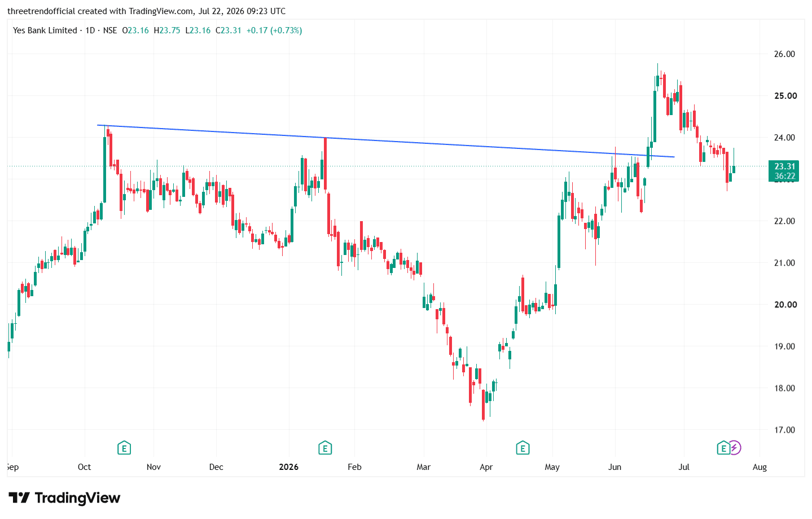
Task: Click the Oct time axis label
Action: click(84, 467)
